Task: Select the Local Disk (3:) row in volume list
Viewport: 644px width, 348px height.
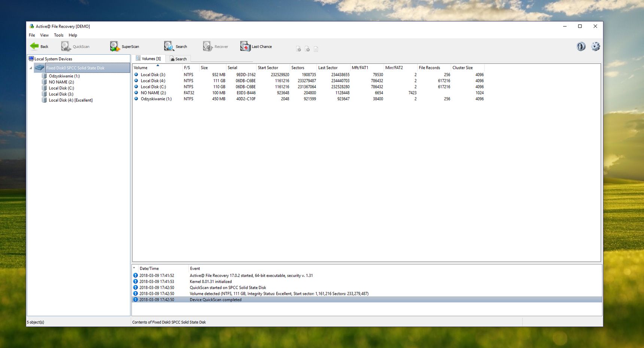Action: click(309, 74)
